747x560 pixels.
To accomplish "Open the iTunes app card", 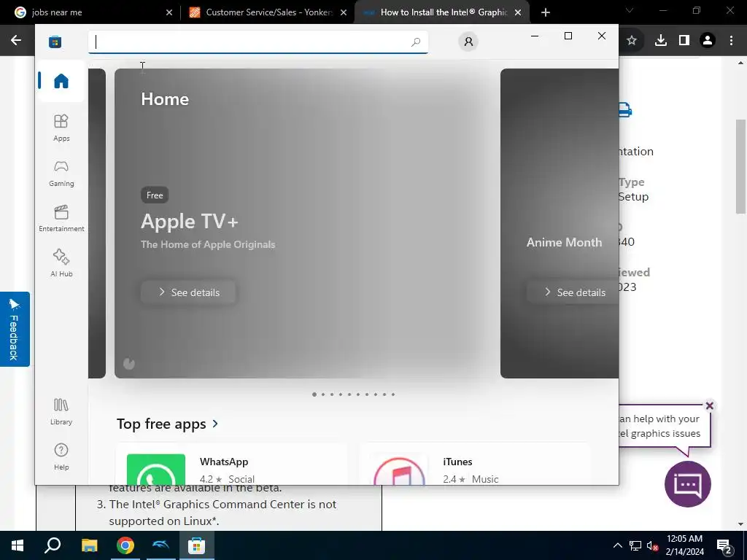I will click(x=474, y=464).
